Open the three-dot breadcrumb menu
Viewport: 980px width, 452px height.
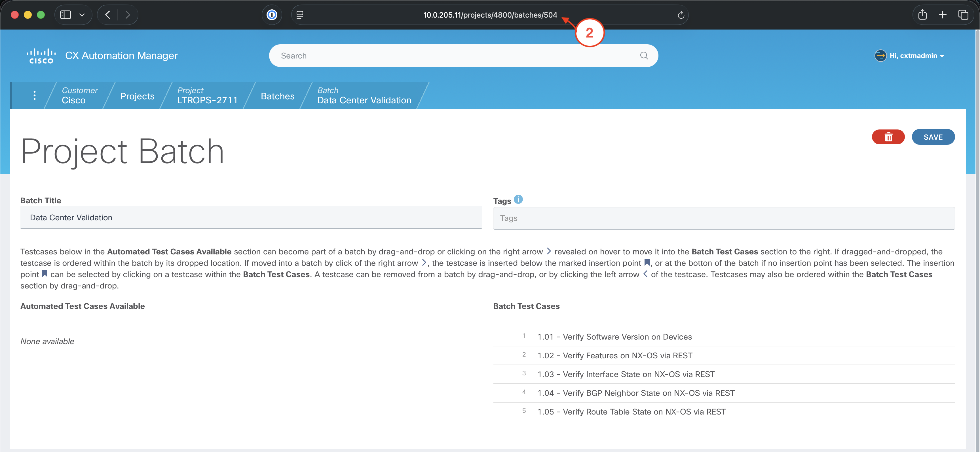pos(35,96)
